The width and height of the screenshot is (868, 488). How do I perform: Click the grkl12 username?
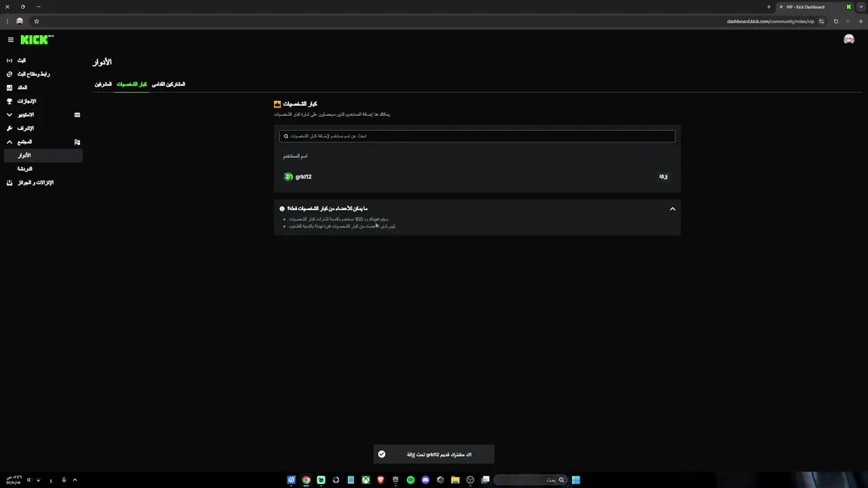coord(303,177)
